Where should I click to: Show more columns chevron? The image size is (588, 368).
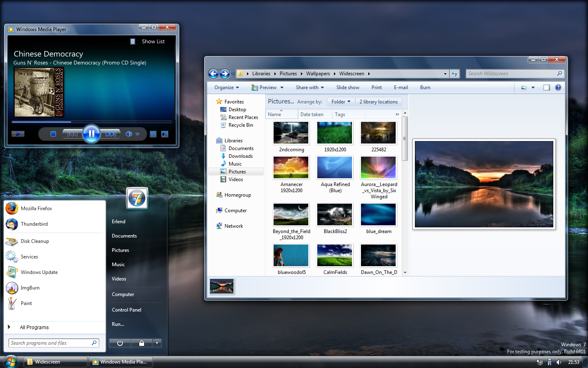pyautogui.click(x=397, y=114)
